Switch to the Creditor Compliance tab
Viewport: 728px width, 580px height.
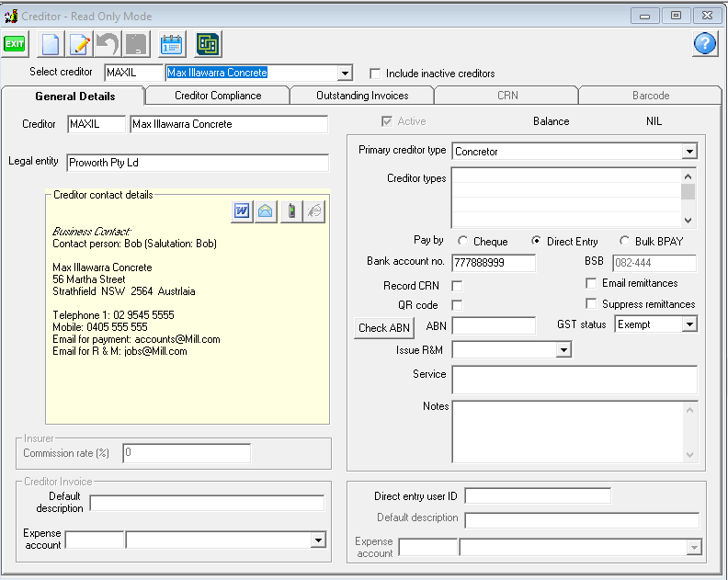coord(218,96)
